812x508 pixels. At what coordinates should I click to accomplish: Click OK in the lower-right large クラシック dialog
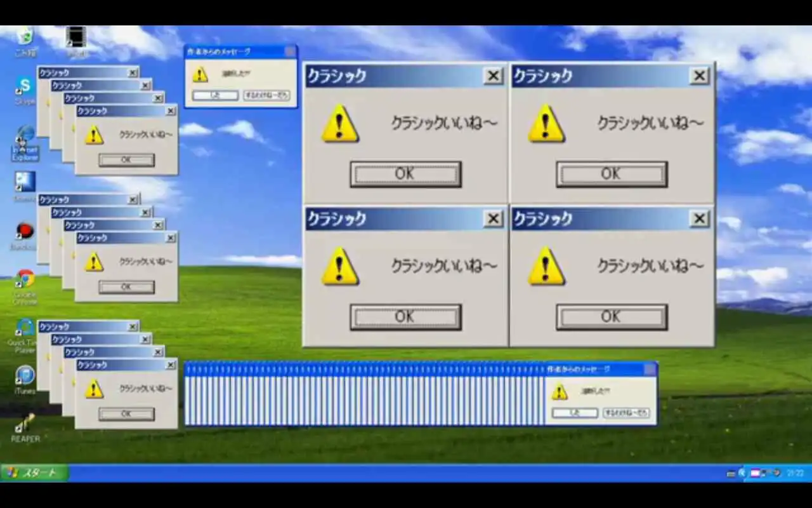[612, 317]
